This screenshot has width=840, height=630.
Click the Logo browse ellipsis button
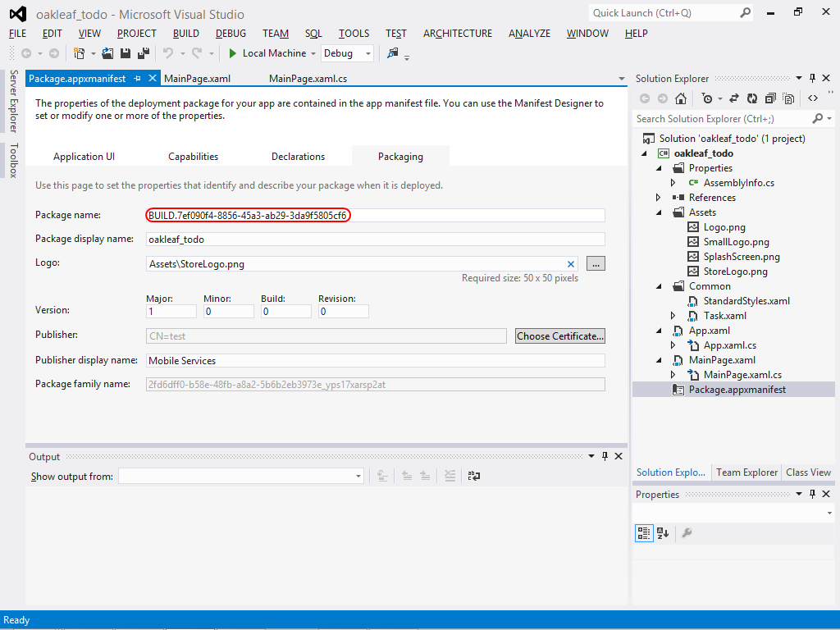(596, 264)
